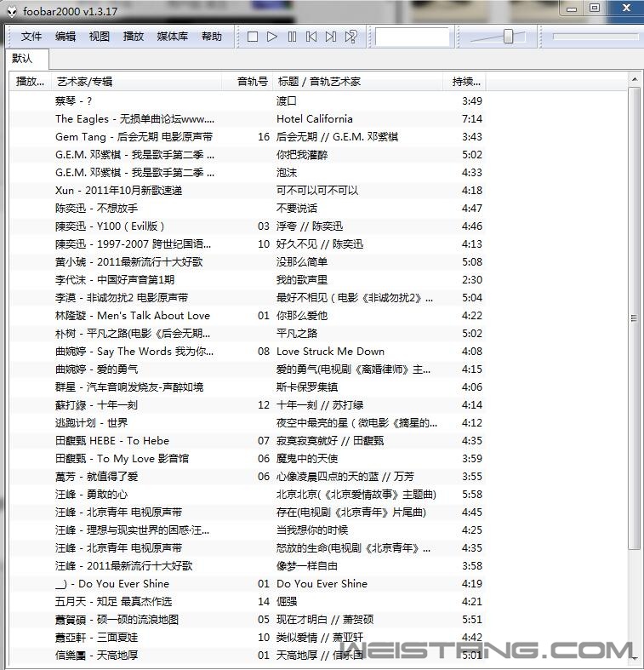644x670 pixels.
Task: Select the track 不要说话
Action: click(x=248, y=209)
